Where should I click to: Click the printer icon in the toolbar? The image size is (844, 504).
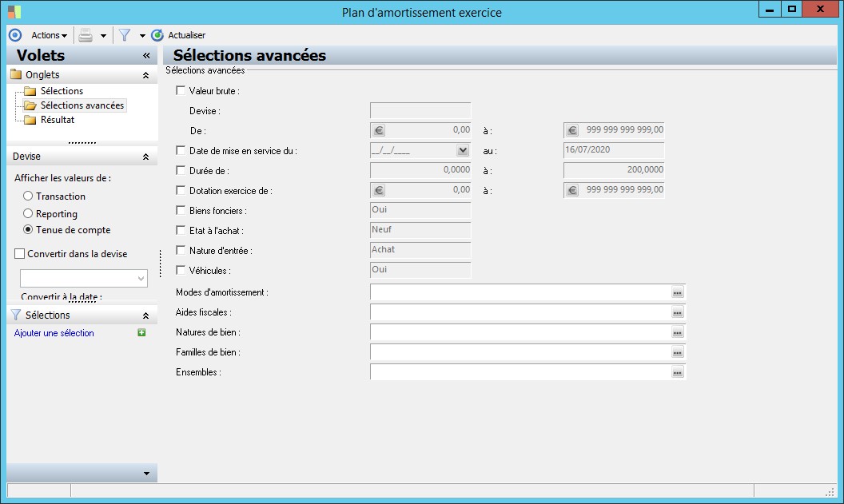pyautogui.click(x=86, y=35)
